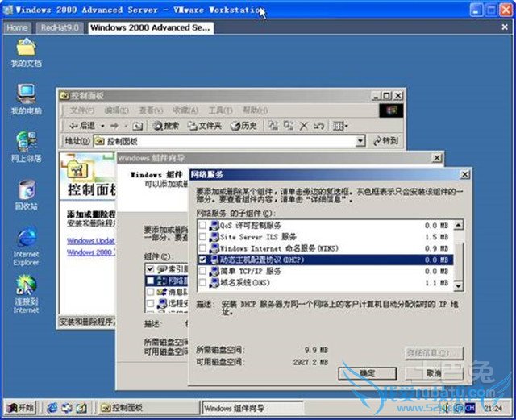
Task: Click the 开始 Start button
Action: tap(20, 408)
